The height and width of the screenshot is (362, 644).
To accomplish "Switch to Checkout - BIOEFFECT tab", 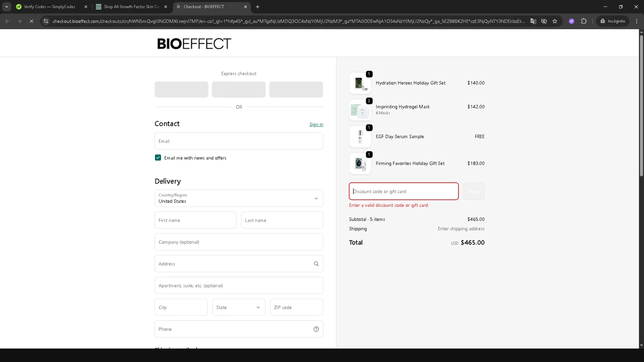I will point(210,7).
